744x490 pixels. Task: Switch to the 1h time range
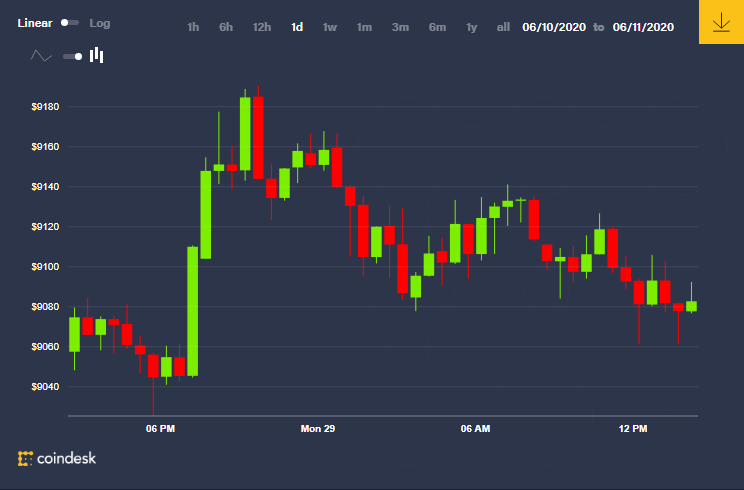(193, 27)
